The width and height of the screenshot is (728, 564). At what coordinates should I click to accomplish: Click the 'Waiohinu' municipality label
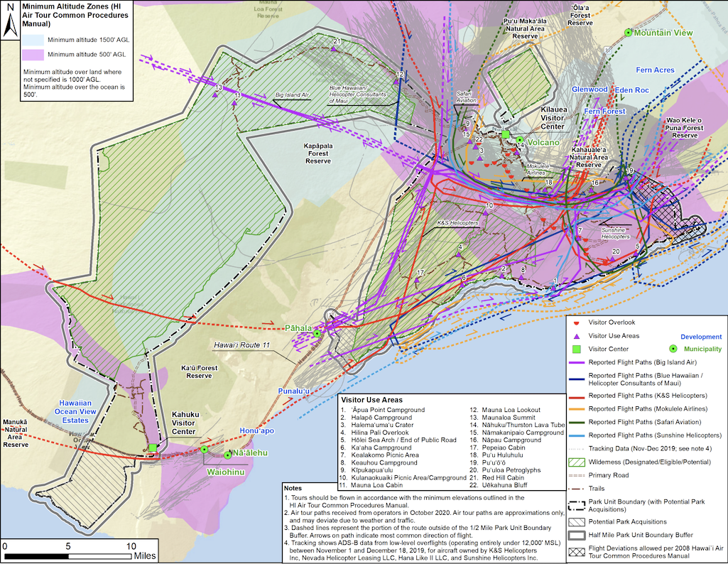[226, 472]
